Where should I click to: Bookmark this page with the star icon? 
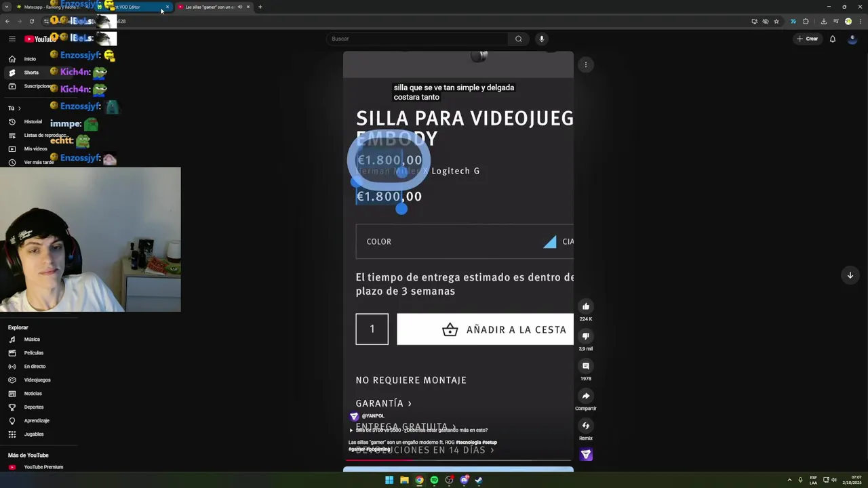coord(776,21)
